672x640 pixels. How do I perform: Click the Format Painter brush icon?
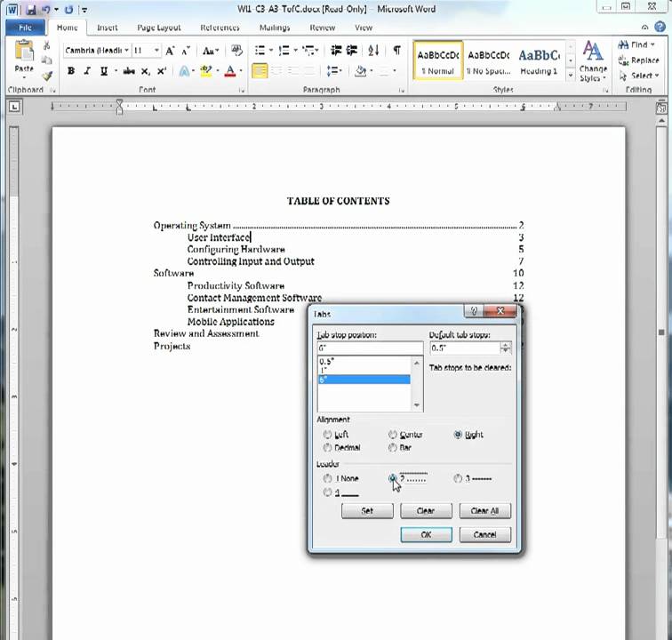pyautogui.click(x=47, y=76)
